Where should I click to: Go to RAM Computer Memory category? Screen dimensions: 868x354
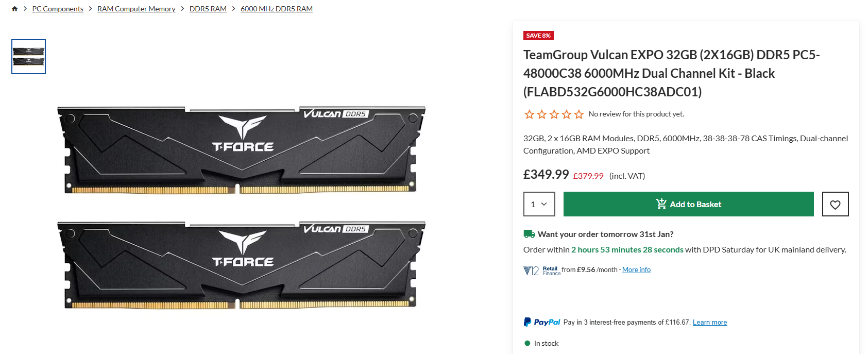(x=136, y=9)
